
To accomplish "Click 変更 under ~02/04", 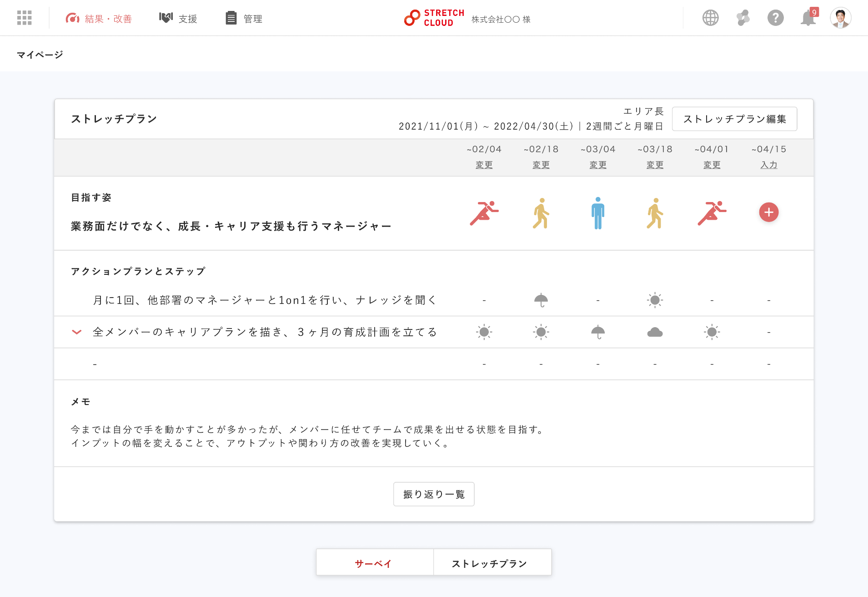I will click(484, 165).
